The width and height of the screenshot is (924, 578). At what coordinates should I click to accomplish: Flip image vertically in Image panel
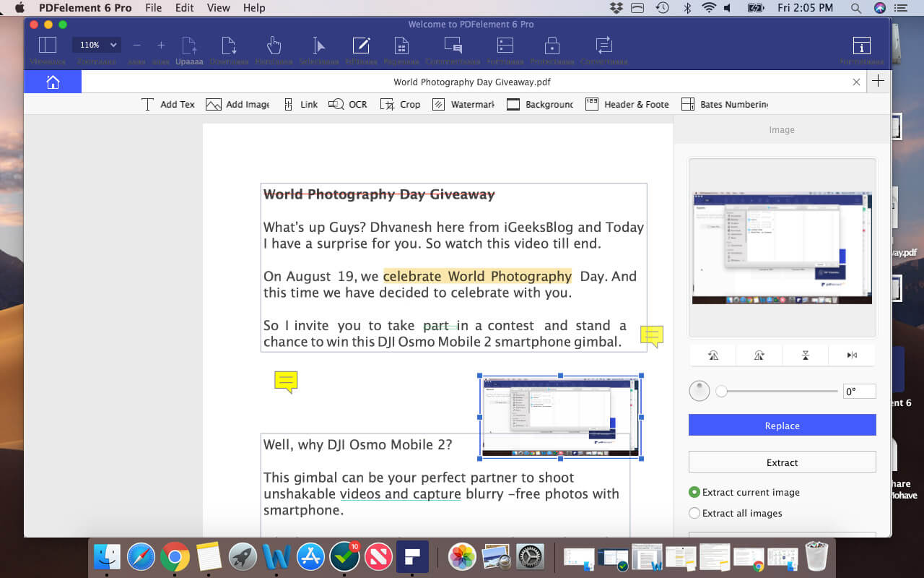click(x=806, y=355)
